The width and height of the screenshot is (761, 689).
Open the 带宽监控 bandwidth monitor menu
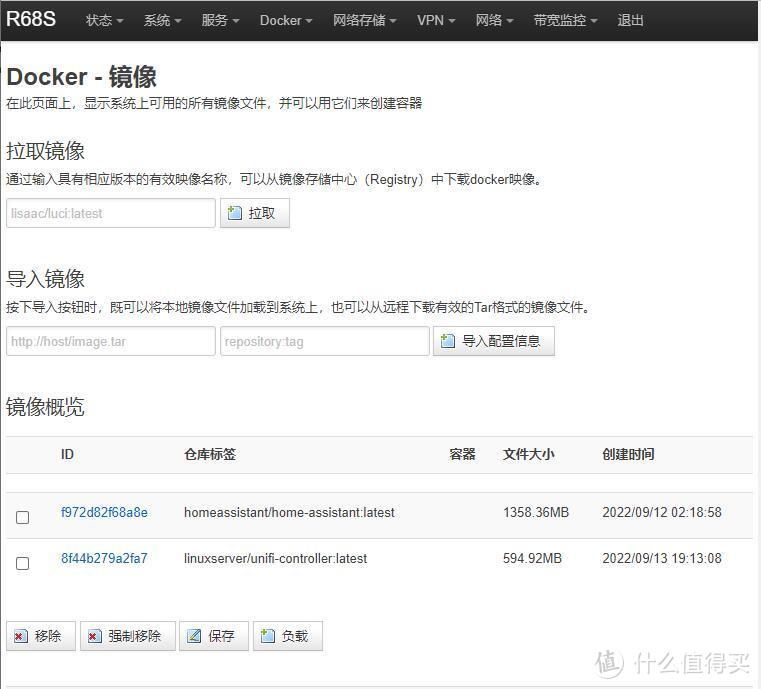(565, 20)
